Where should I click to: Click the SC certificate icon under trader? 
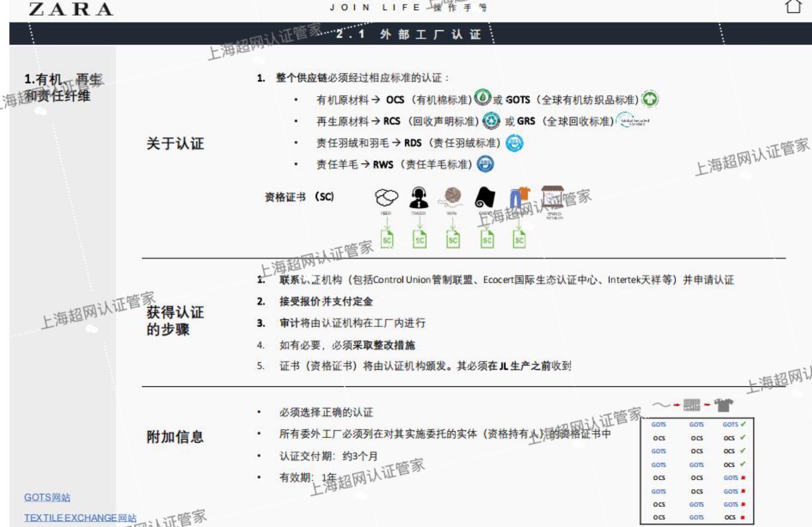[x=419, y=239]
